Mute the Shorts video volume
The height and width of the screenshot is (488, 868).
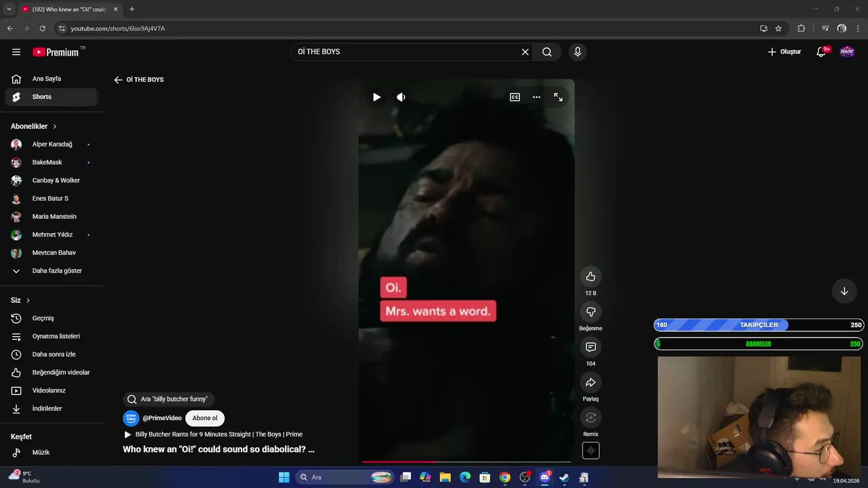click(x=401, y=97)
